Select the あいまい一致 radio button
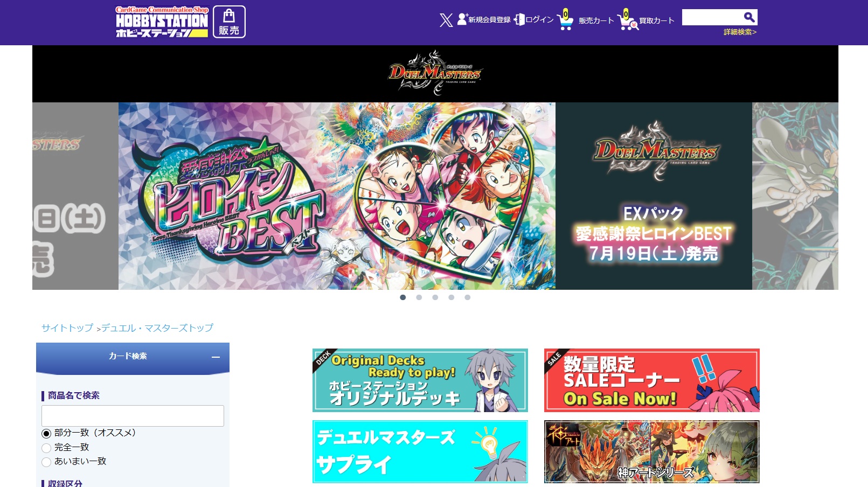The height and width of the screenshot is (487, 868). (46, 462)
